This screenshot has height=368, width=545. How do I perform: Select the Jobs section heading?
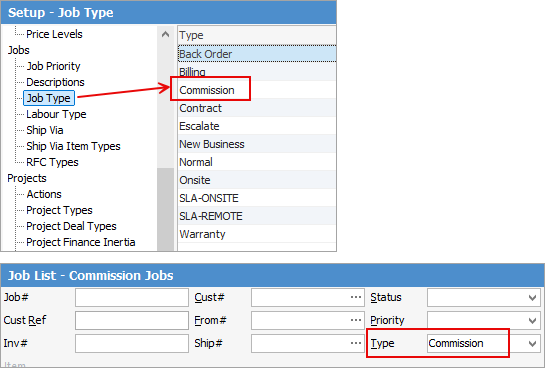(x=18, y=50)
